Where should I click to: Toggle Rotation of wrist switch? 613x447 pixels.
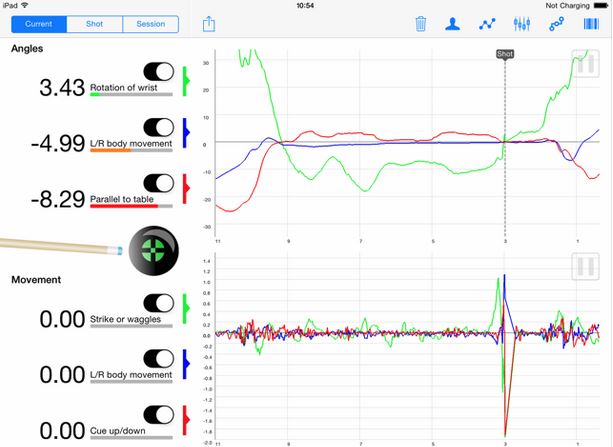coord(159,72)
